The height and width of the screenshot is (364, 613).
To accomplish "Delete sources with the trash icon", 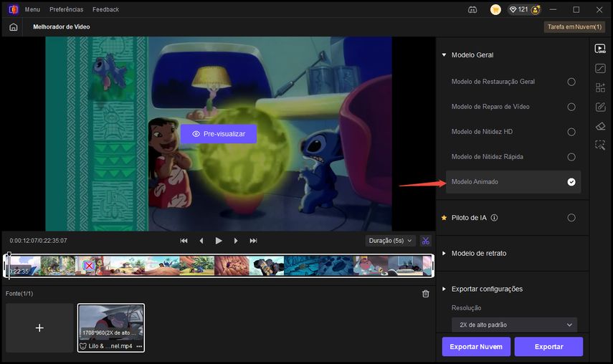I will pyautogui.click(x=426, y=294).
